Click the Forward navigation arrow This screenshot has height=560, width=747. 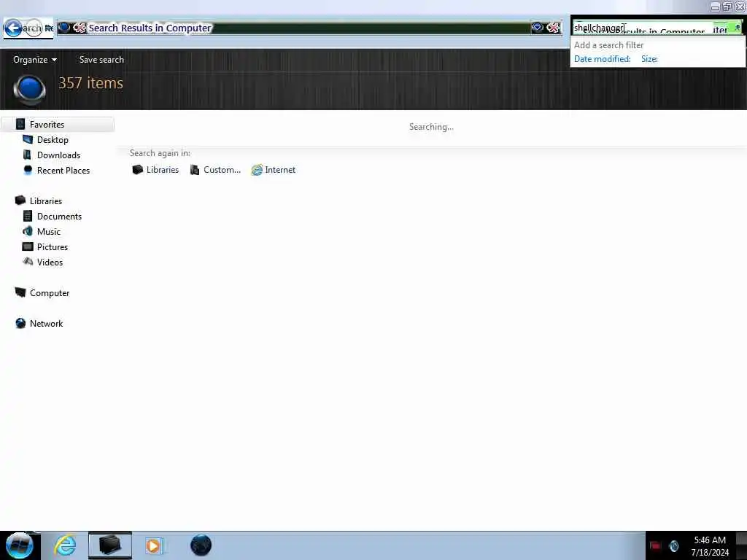tap(33, 28)
